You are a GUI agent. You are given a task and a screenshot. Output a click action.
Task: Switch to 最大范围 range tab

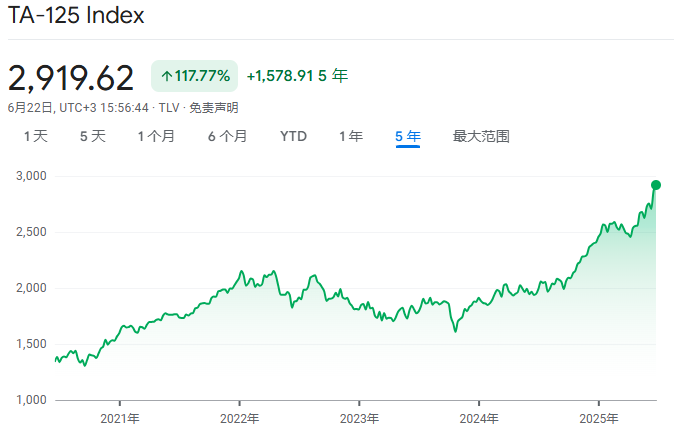481,136
